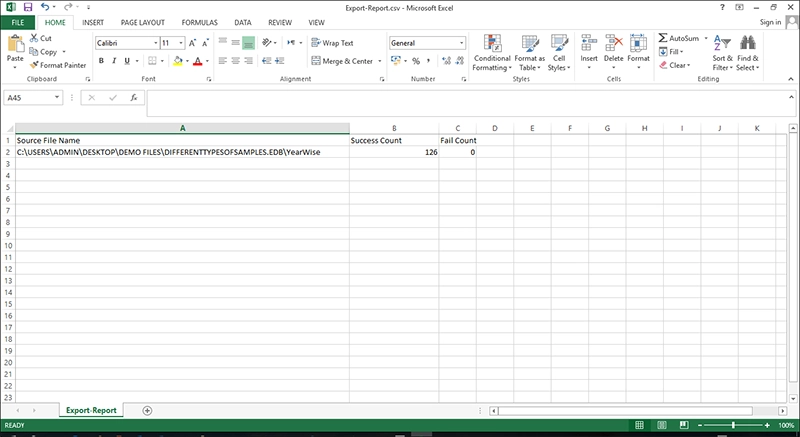Apply red font color
This screenshot has width=800, height=437.
coord(198,61)
